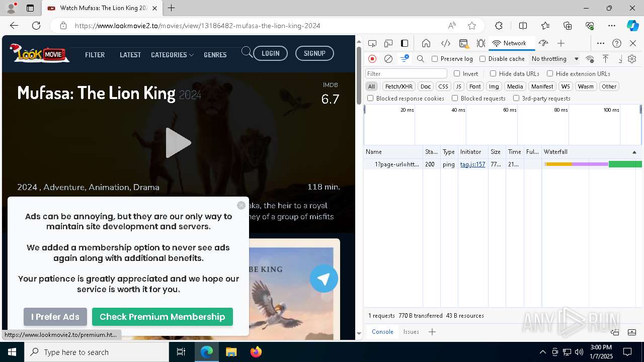Enable Preserve log checkbox
Screen dimensions: 644x362
(x=435, y=59)
